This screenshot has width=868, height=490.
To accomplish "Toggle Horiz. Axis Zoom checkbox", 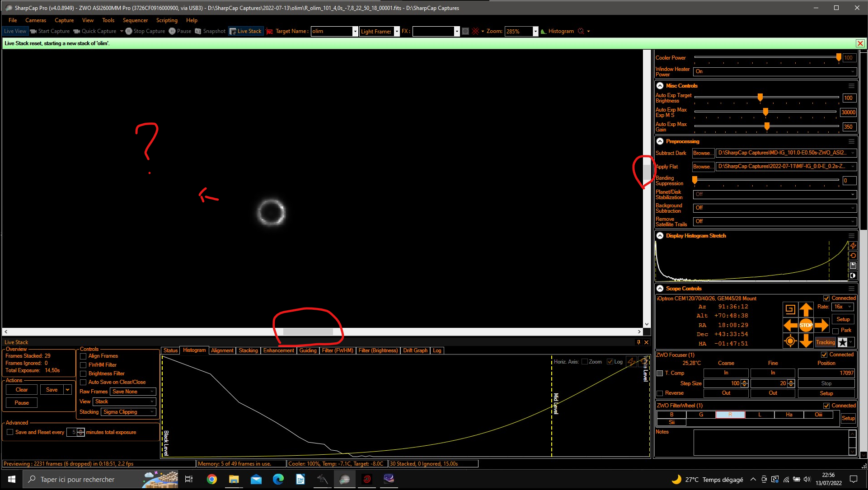I will (585, 362).
